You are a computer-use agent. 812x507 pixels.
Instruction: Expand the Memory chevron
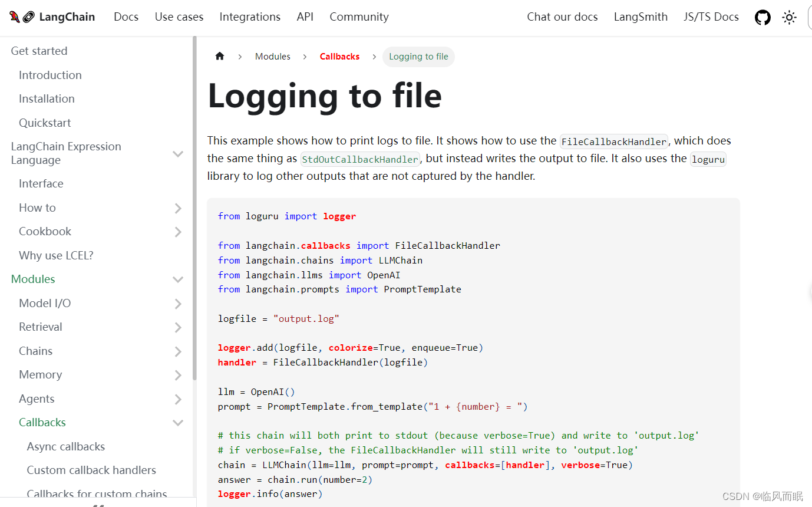tap(178, 376)
